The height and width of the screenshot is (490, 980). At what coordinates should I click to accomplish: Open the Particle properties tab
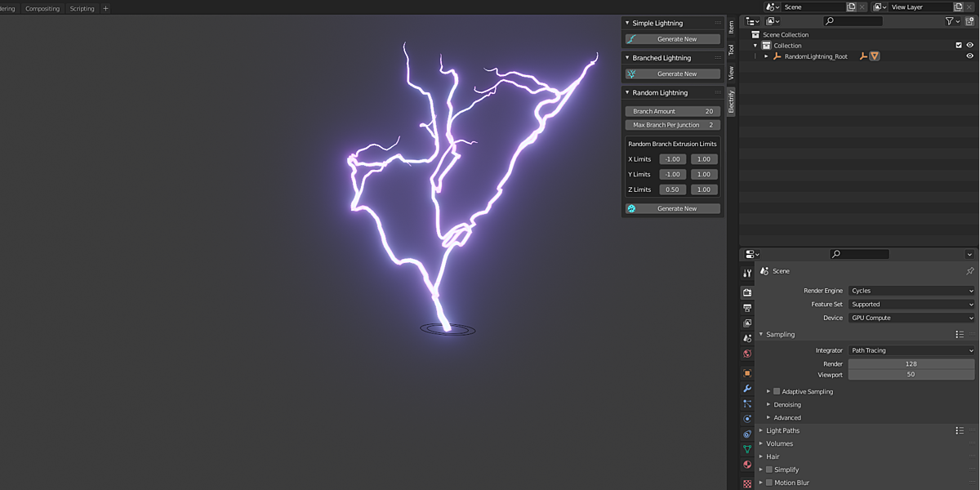pyautogui.click(x=747, y=403)
